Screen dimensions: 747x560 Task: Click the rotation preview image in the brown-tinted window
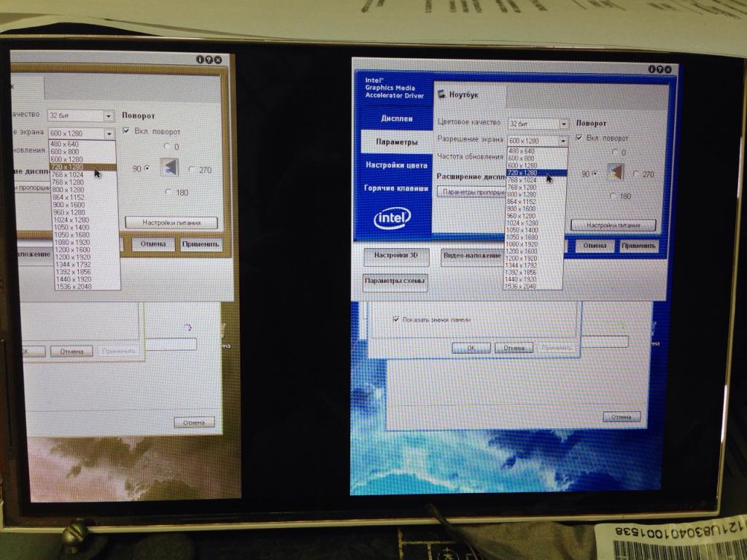[x=169, y=167]
